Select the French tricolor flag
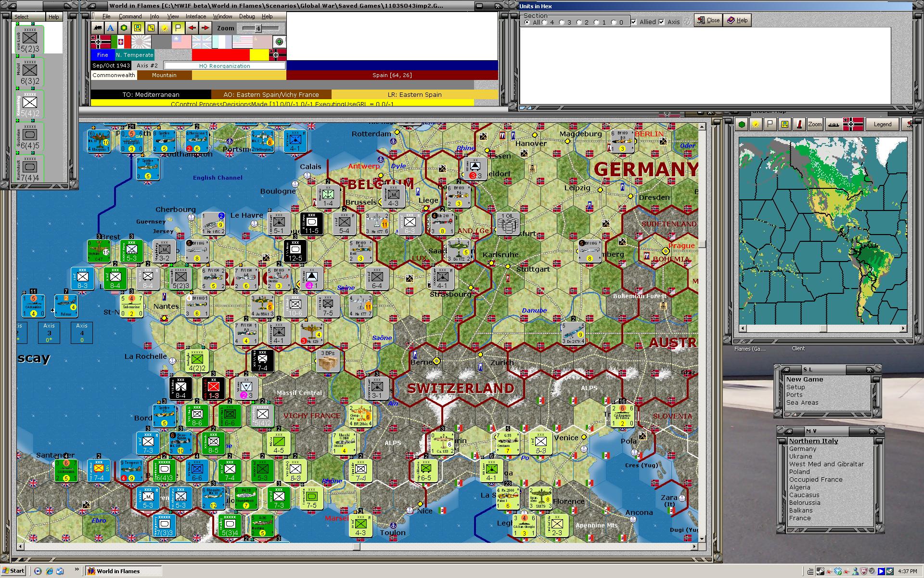 [x=222, y=42]
